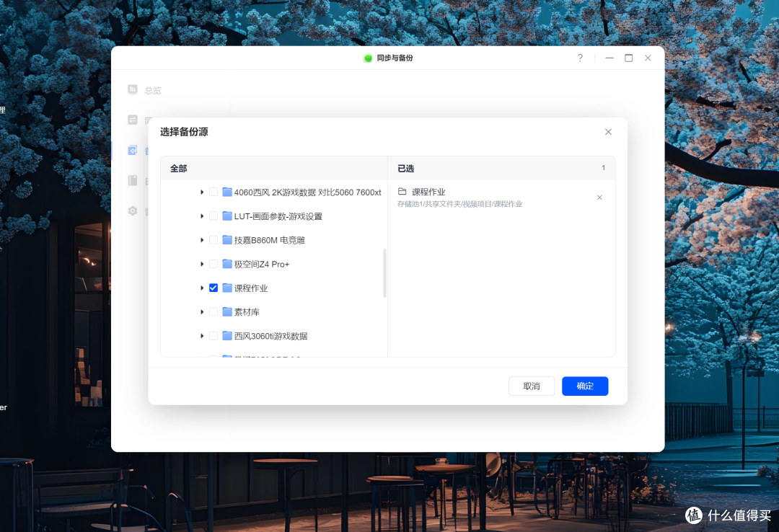This screenshot has height=532, width=779.
Task: Select the 素材库 folder name
Action: [x=247, y=312]
